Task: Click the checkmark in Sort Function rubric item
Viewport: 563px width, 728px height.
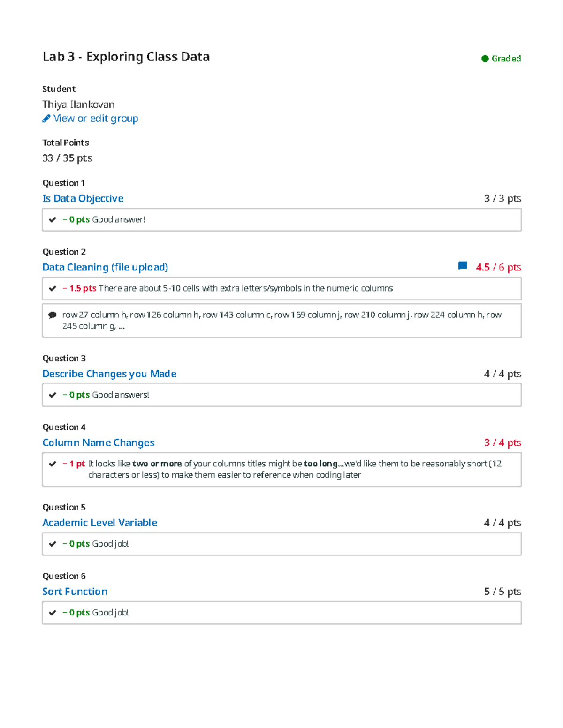Action: [53, 613]
